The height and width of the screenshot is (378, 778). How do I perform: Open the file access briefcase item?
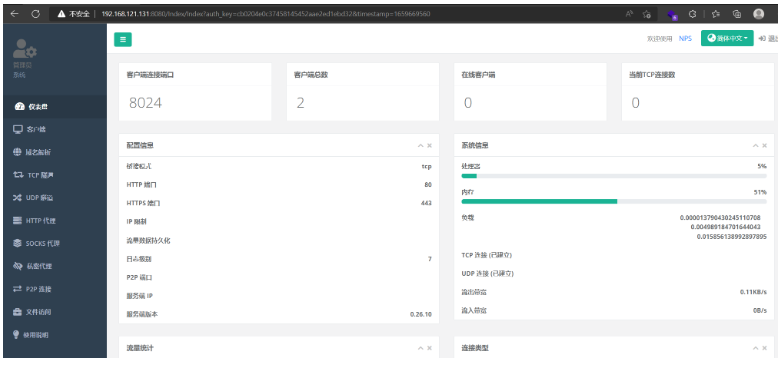(55, 312)
